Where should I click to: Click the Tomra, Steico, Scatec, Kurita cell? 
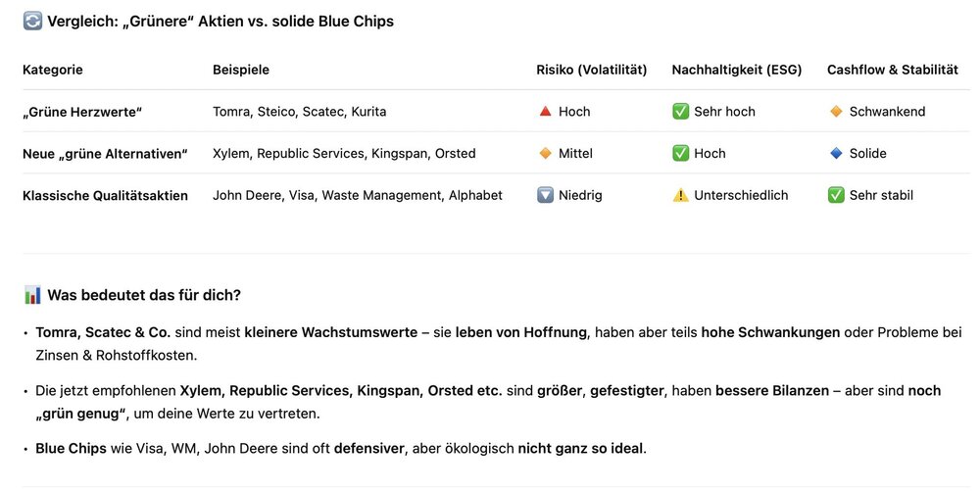click(299, 112)
